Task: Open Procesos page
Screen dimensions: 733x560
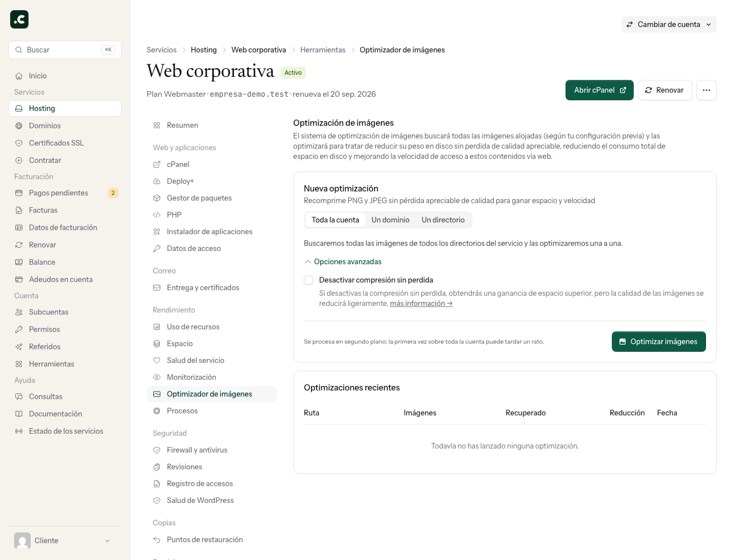Action: click(x=212, y=411)
